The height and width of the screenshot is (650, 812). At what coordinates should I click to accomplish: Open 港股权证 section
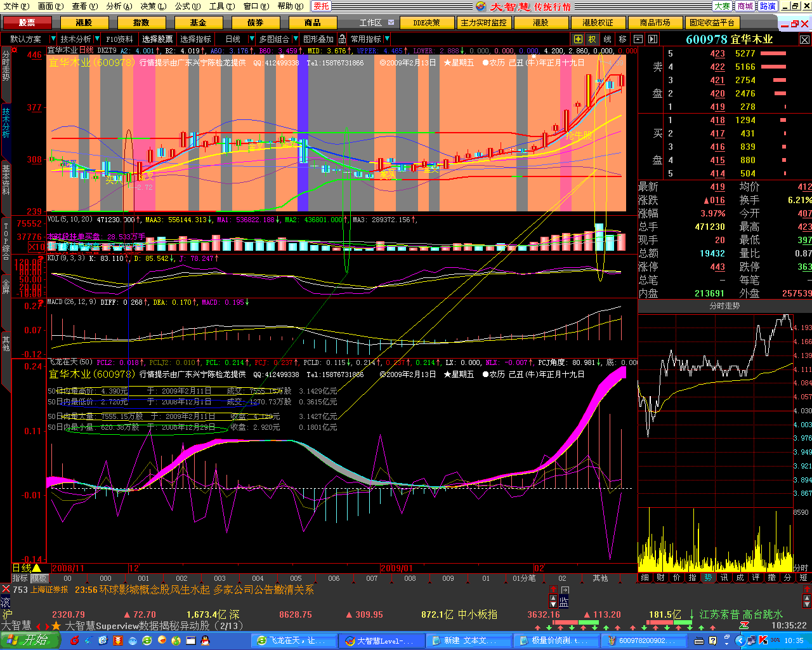(x=598, y=23)
